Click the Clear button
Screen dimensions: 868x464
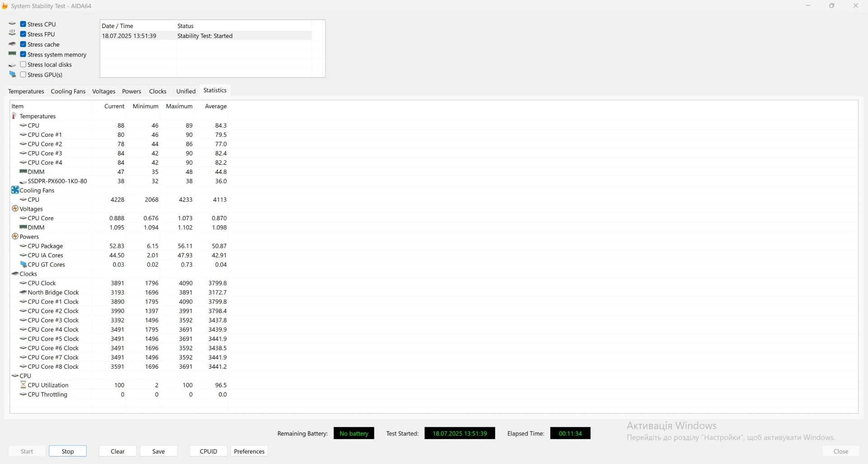pyautogui.click(x=118, y=451)
